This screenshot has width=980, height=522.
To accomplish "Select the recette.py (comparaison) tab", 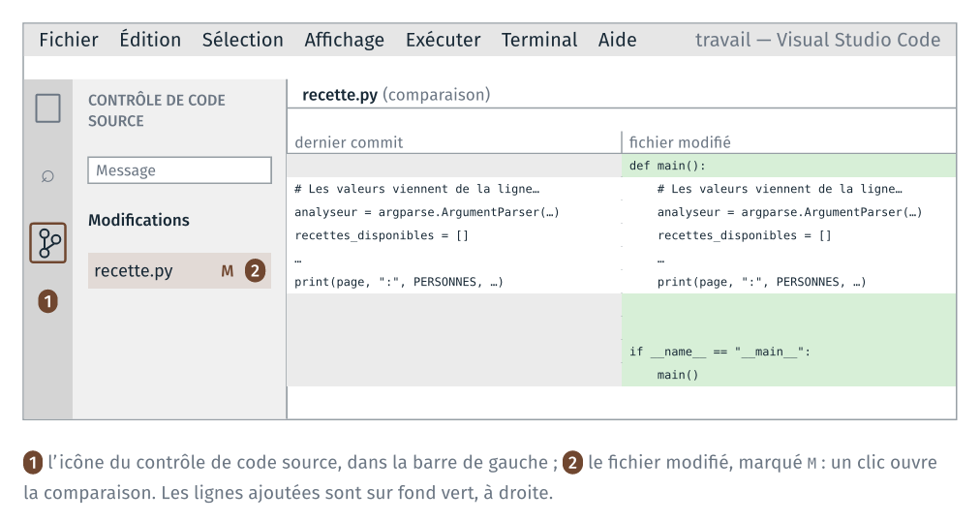I will [396, 95].
